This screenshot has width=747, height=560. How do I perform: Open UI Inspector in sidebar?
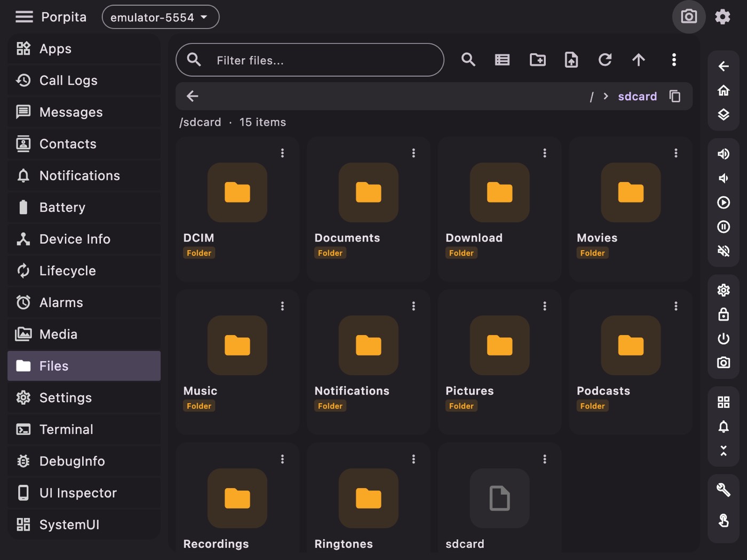click(x=84, y=493)
